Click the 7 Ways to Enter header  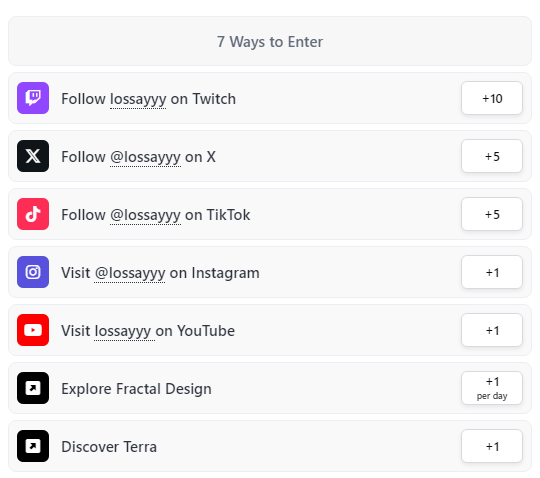coord(270,41)
